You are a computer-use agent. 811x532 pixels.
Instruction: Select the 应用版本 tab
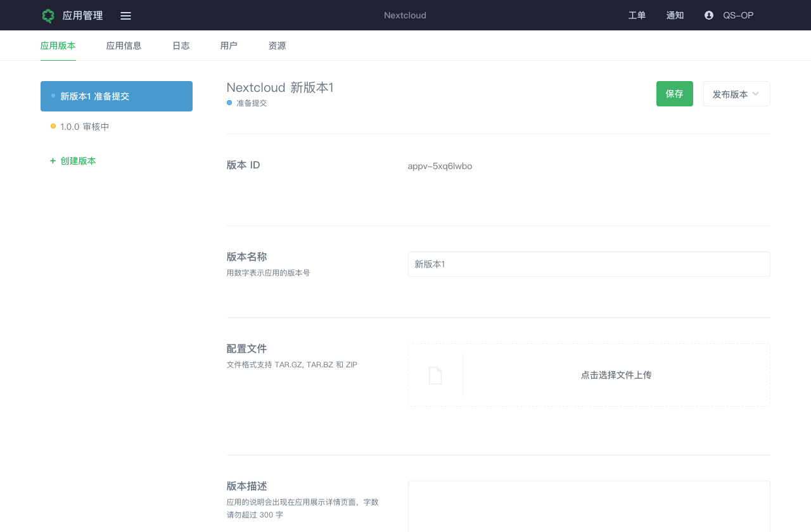click(58, 46)
